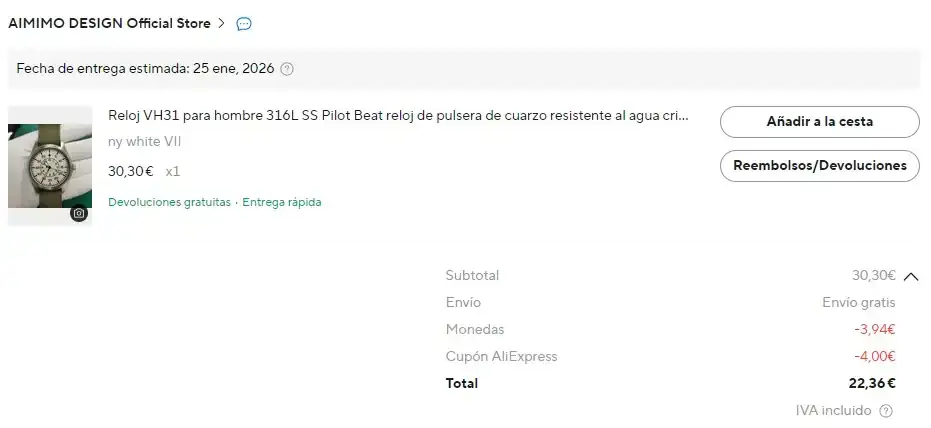The image size is (931, 428).
Task: Click the Entrega rápida label
Action: (281, 202)
